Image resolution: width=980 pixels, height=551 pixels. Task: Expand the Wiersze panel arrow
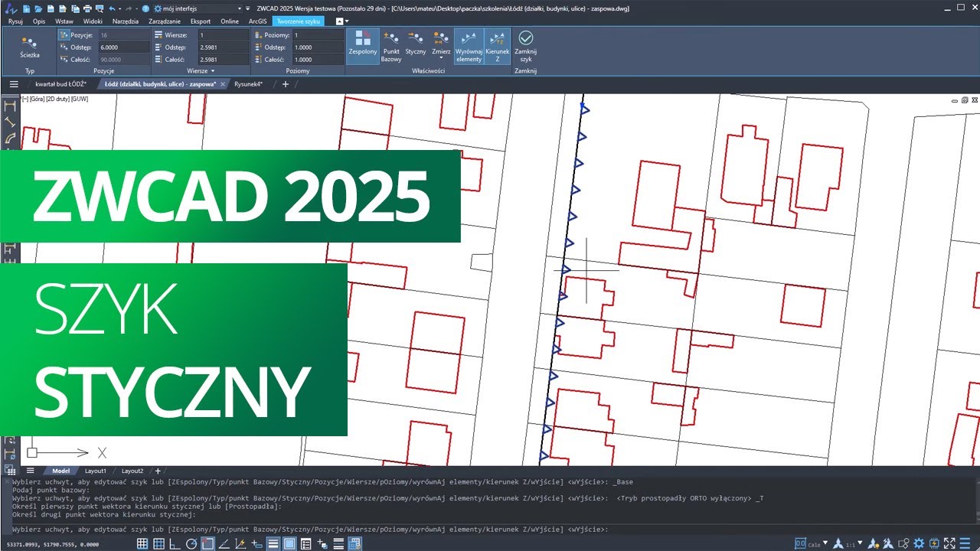point(212,70)
